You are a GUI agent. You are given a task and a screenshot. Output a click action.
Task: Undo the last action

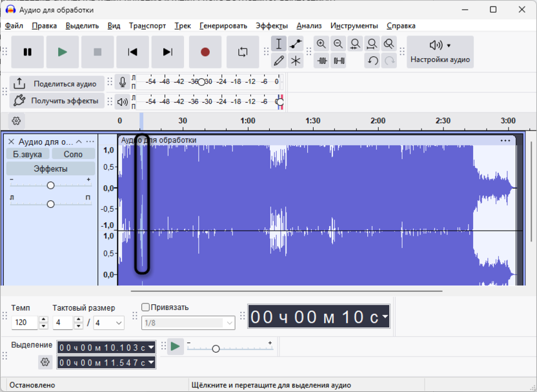[x=372, y=61]
